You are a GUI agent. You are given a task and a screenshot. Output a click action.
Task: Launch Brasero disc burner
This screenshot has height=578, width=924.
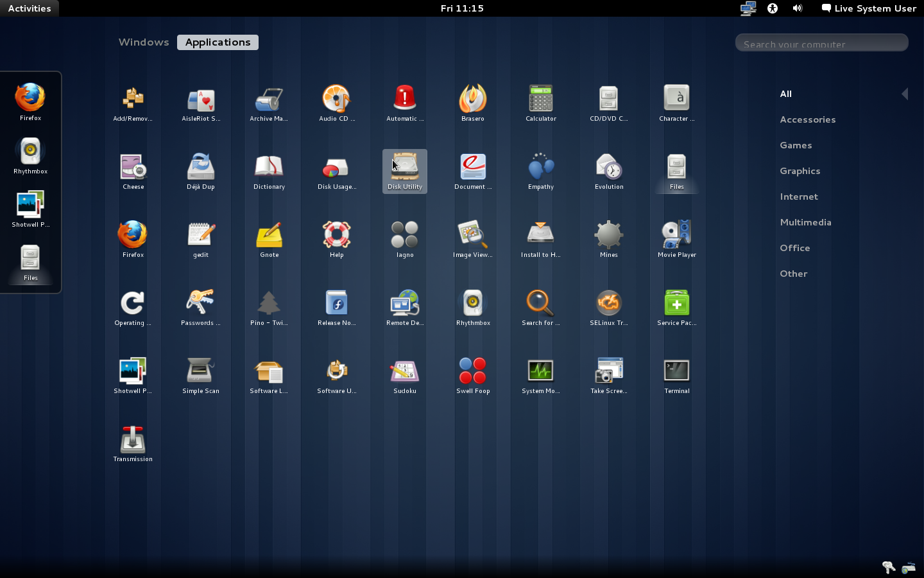coord(473,104)
